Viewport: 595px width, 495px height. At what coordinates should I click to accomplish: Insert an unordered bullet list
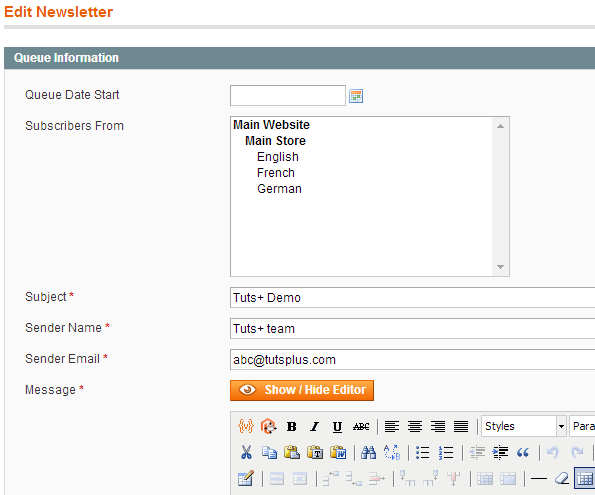click(422, 452)
